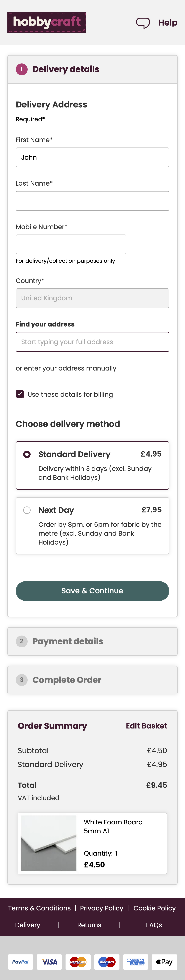Uncheck 'Use these details for billing'

20,394
